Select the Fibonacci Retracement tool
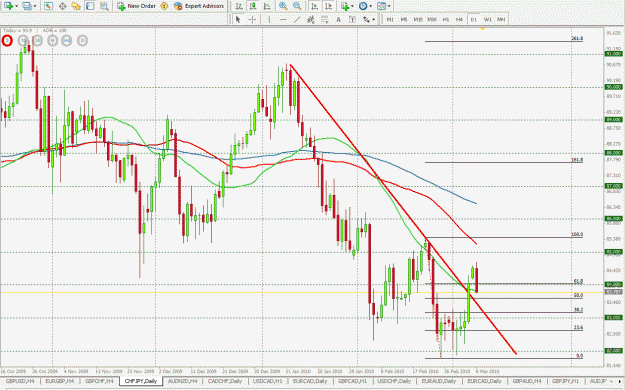 [325, 19]
